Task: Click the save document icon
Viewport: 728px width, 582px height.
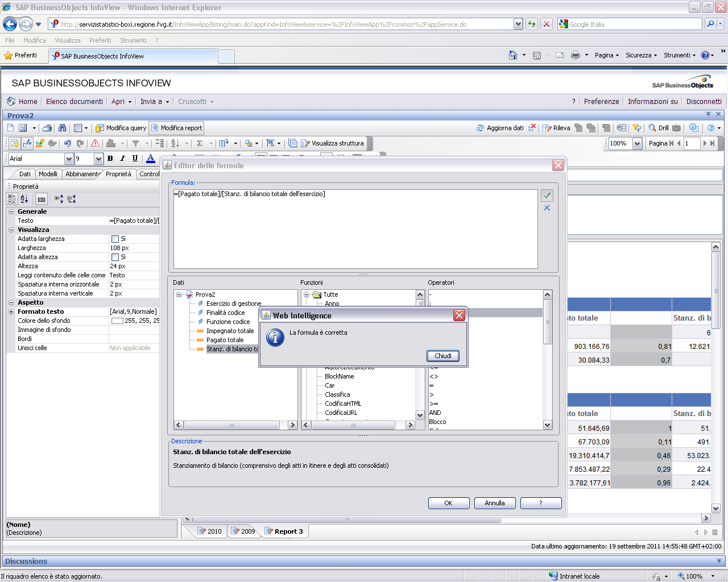Action: pos(23,128)
